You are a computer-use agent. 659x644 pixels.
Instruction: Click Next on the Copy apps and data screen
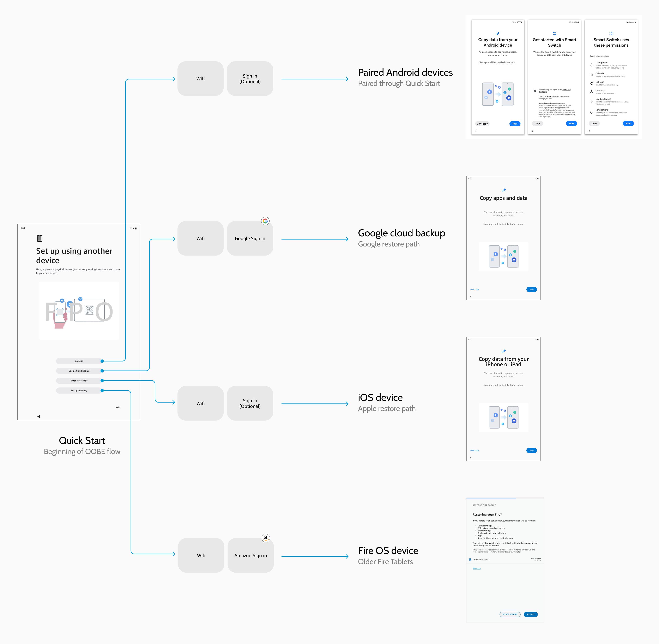532,290
